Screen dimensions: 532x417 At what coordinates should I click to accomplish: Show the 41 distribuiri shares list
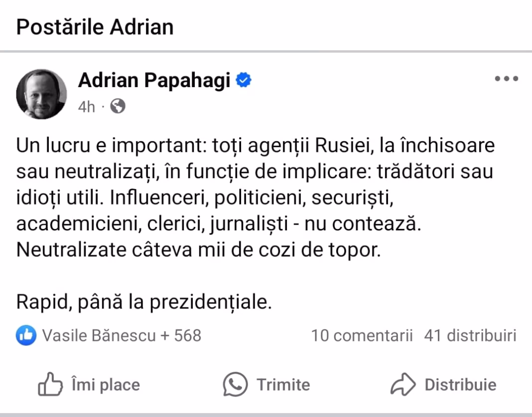[470, 336]
